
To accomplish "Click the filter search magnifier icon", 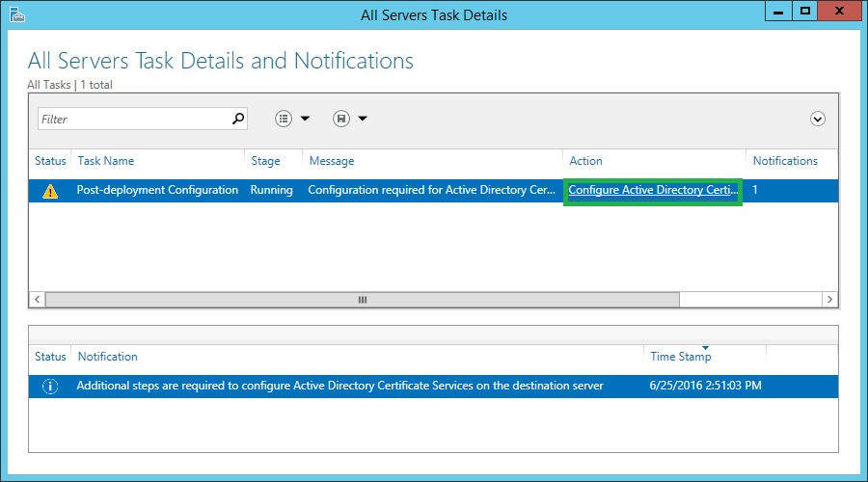I will [238, 119].
